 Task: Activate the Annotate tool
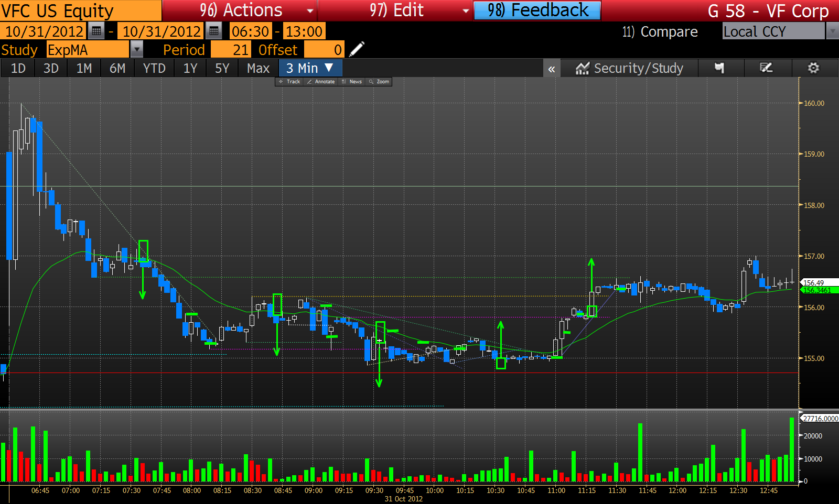point(321,82)
